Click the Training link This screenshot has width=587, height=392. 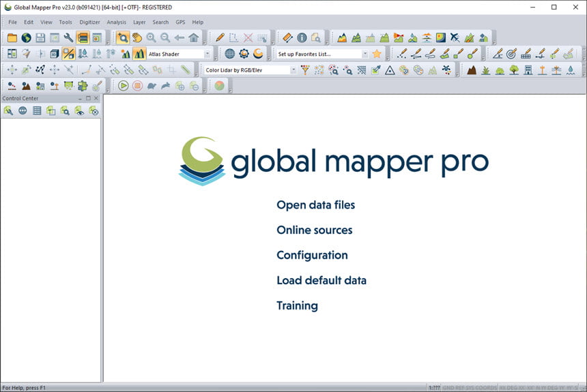(297, 305)
